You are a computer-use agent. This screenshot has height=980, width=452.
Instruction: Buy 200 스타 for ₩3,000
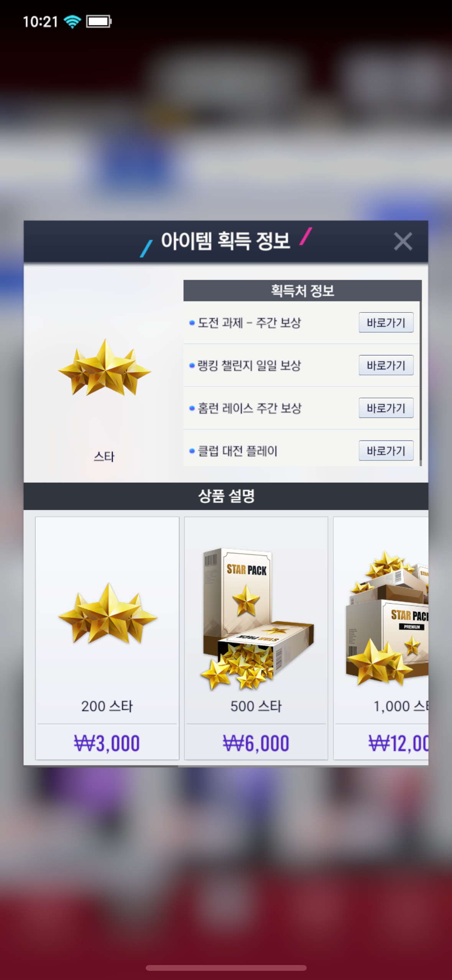point(107,743)
